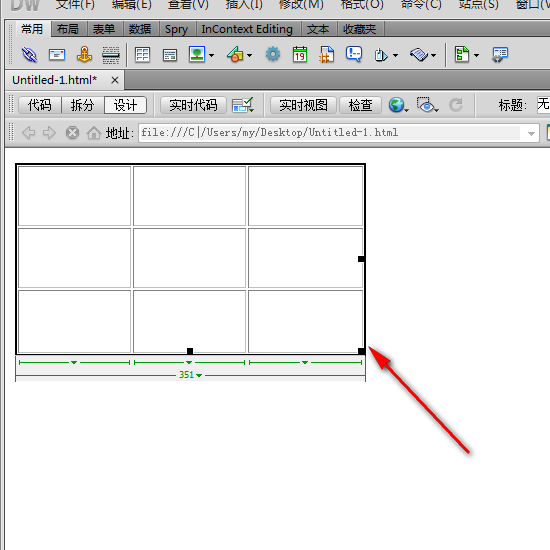Switch to 拆分 view
Image resolution: width=550 pixels, height=550 pixels.
click(x=82, y=105)
